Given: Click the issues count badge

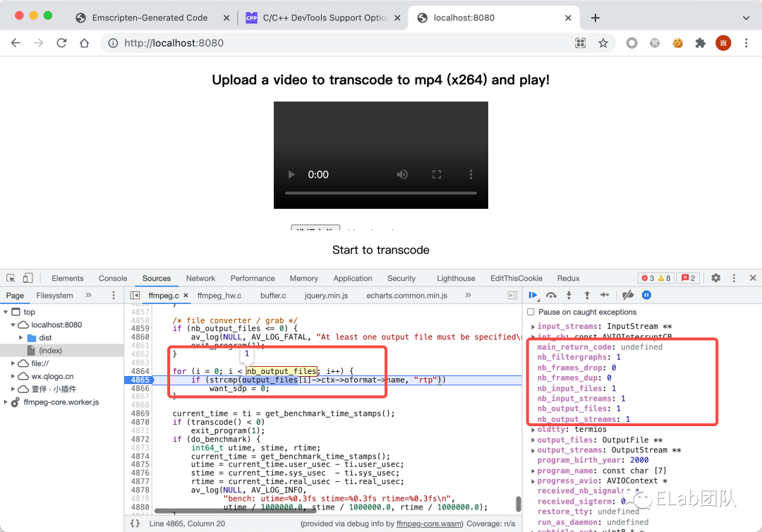Looking at the screenshot, I should pos(688,278).
